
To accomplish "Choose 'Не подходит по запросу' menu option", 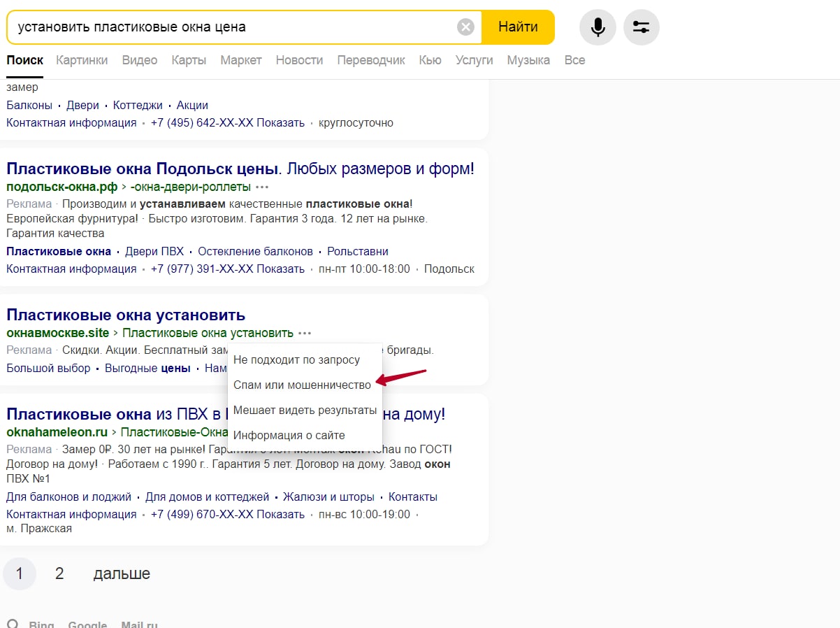I will point(305,360).
